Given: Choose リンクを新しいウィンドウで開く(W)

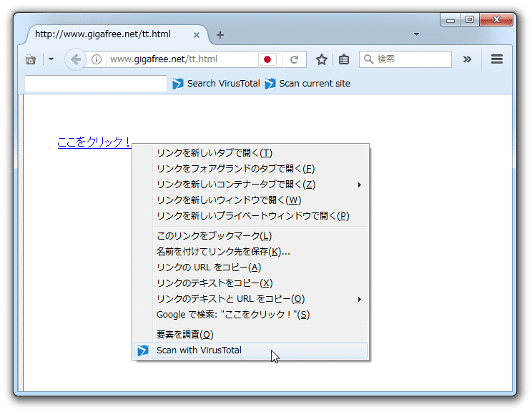Looking at the screenshot, I should [250, 200].
